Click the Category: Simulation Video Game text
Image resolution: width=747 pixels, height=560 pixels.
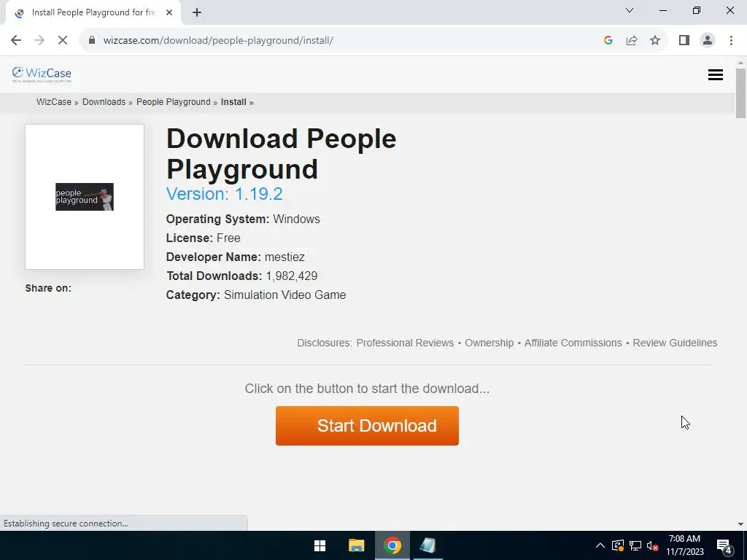point(256,295)
